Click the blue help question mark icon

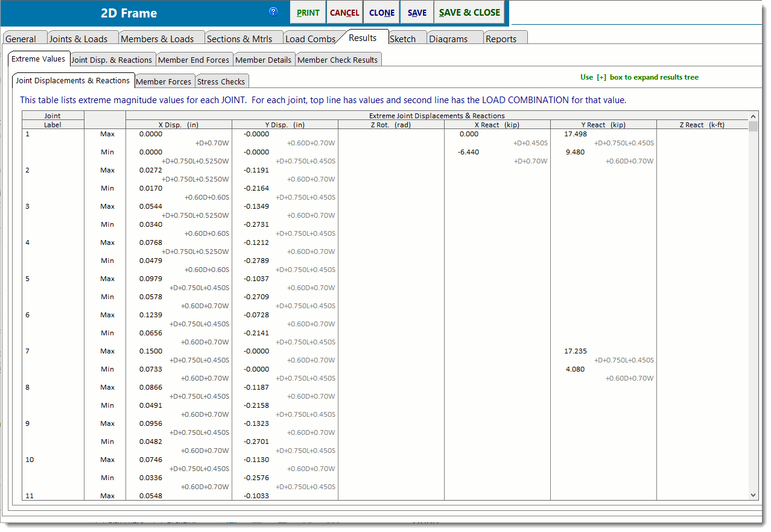[273, 11]
